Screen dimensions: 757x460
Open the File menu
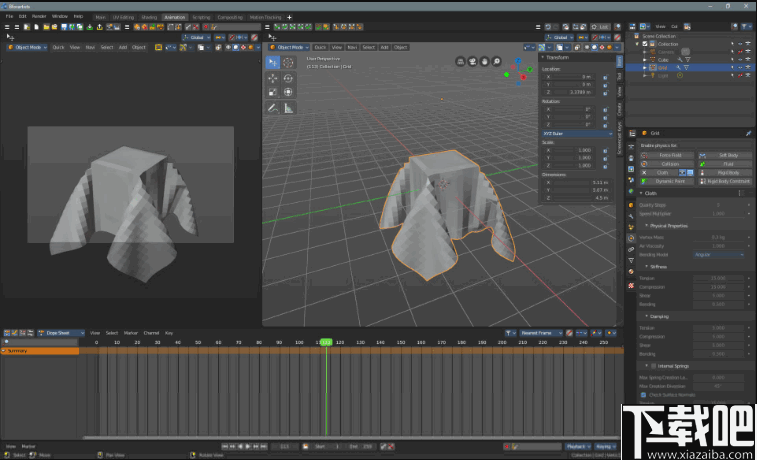pos(9,16)
